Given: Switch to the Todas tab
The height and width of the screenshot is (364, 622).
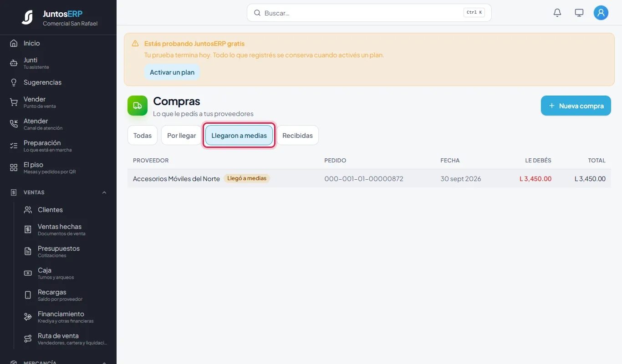Looking at the screenshot, I should (x=143, y=135).
